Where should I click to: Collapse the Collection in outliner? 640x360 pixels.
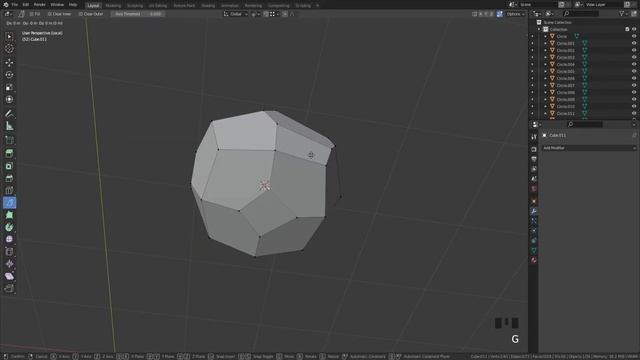pos(539,29)
